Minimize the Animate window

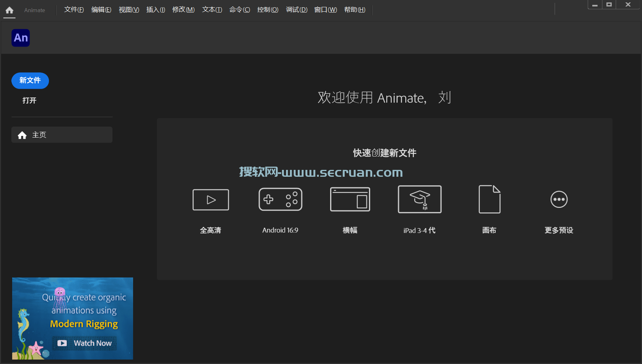pyautogui.click(x=595, y=5)
